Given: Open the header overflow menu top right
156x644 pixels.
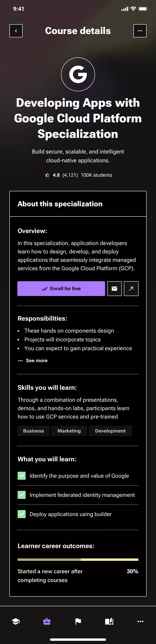Looking at the screenshot, I should click(140, 31).
